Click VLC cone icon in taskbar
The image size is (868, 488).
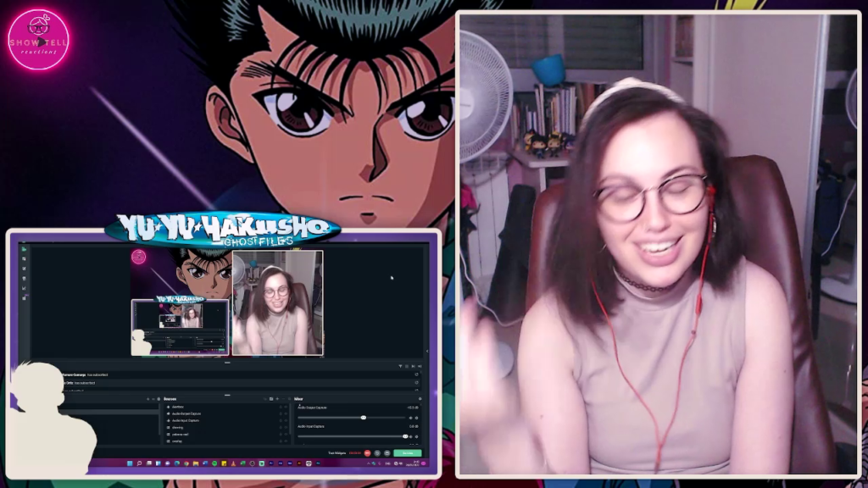(235, 463)
